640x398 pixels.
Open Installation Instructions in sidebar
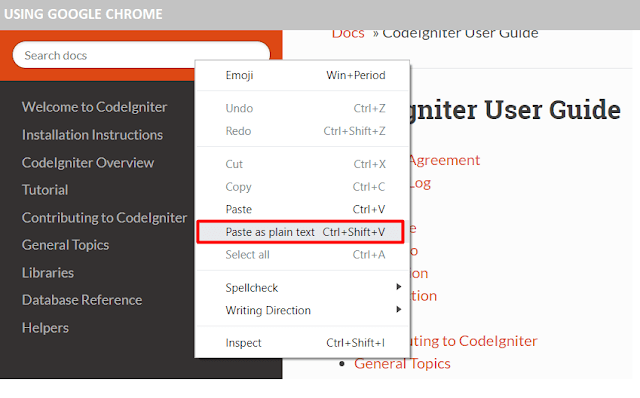coord(92,135)
